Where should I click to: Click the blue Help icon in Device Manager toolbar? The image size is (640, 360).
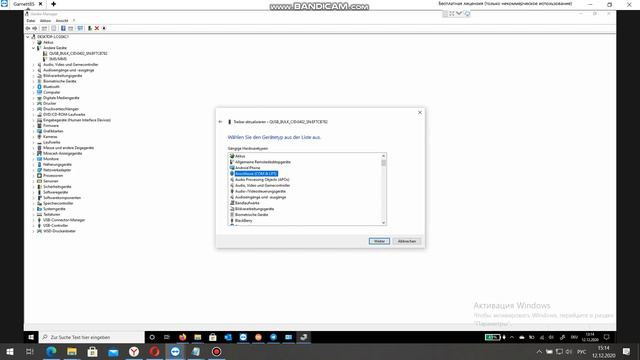(x=63, y=29)
